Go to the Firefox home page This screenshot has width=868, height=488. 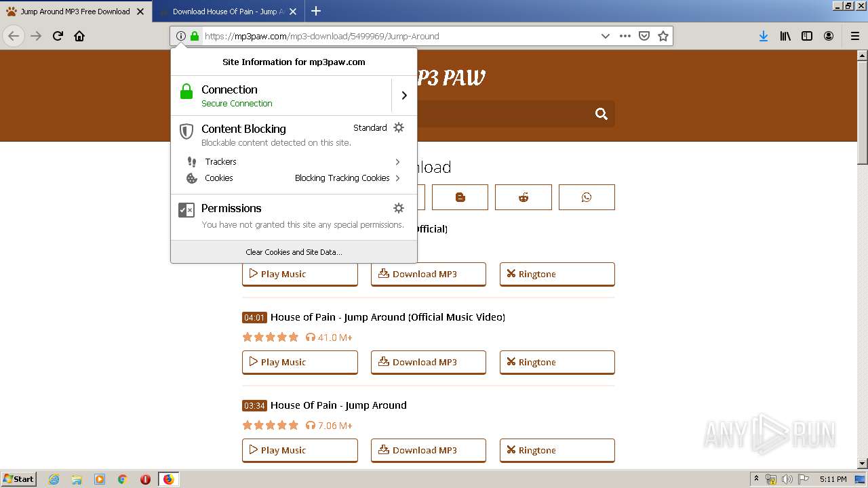click(x=79, y=36)
